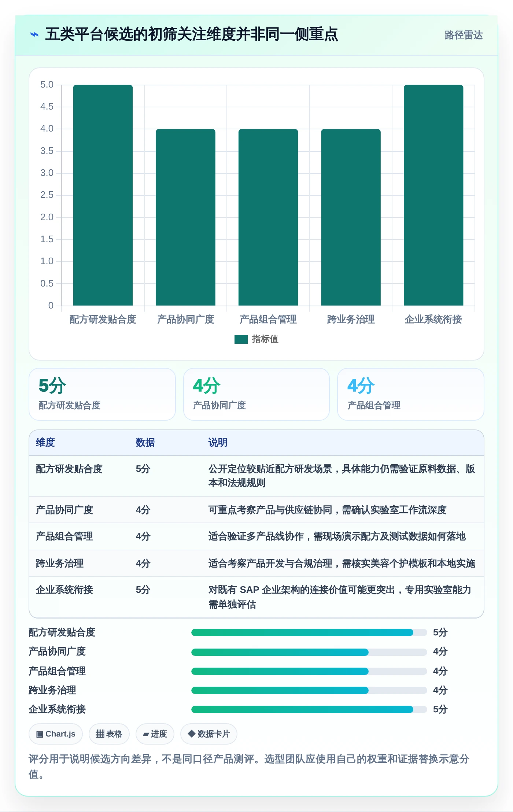
Task: Click the 产品组合管理 x-axis label
Action: tap(268, 320)
